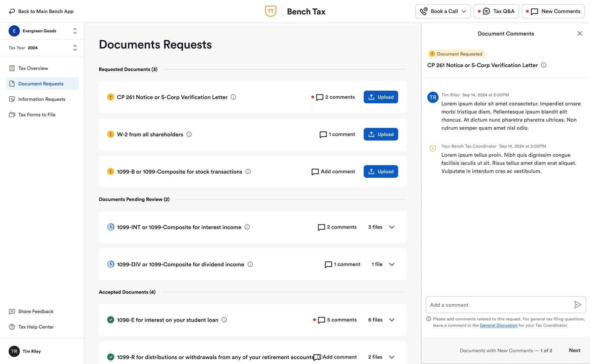This screenshot has width=590, height=364.
Task: Click green check icon on 1099-R row
Action: coord(110,357)
